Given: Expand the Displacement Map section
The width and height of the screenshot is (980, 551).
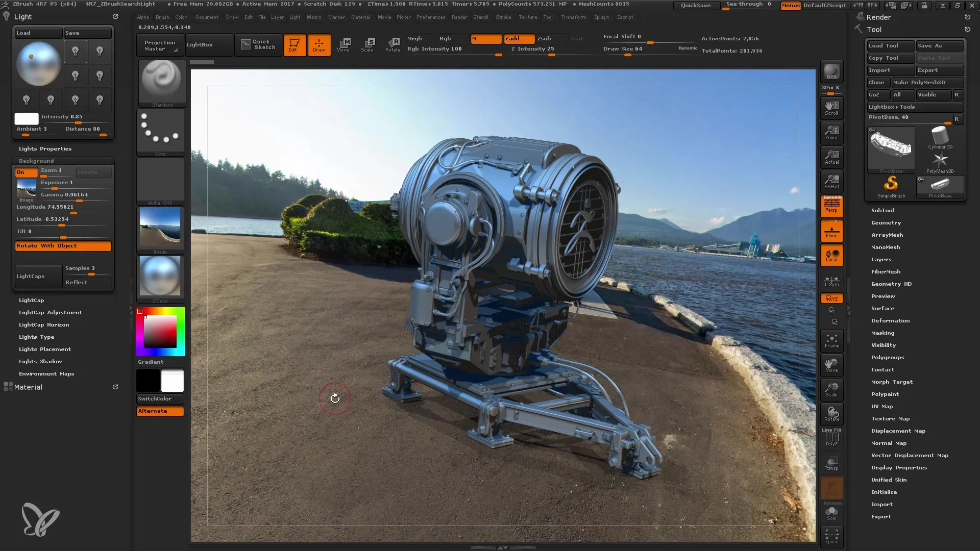Looking at the screenshot, I should (x=898, y=431).
